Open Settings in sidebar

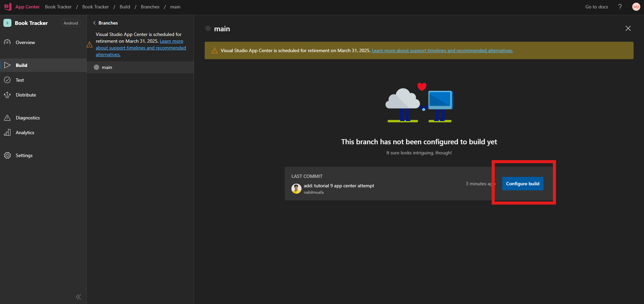[x=43, y=155]
